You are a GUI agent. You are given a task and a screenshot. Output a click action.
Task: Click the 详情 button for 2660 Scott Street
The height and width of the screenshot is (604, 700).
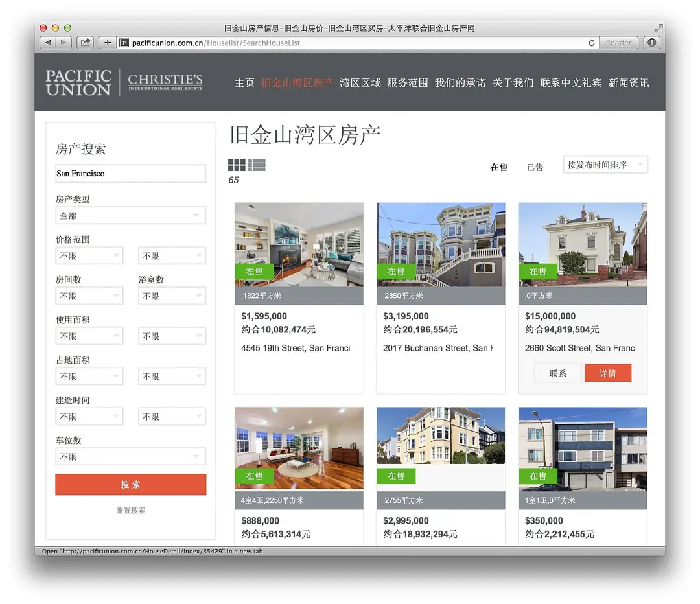click(x=607, y=373)
